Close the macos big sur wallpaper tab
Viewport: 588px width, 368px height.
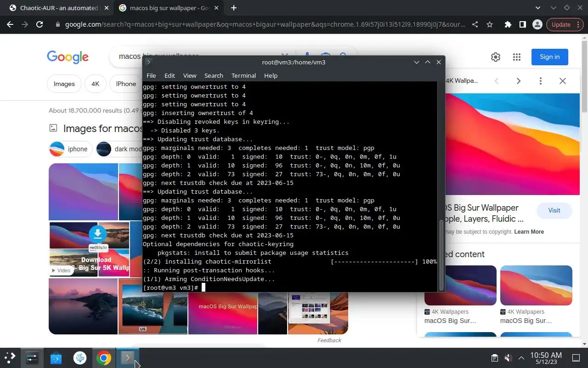tap(216, 8)
